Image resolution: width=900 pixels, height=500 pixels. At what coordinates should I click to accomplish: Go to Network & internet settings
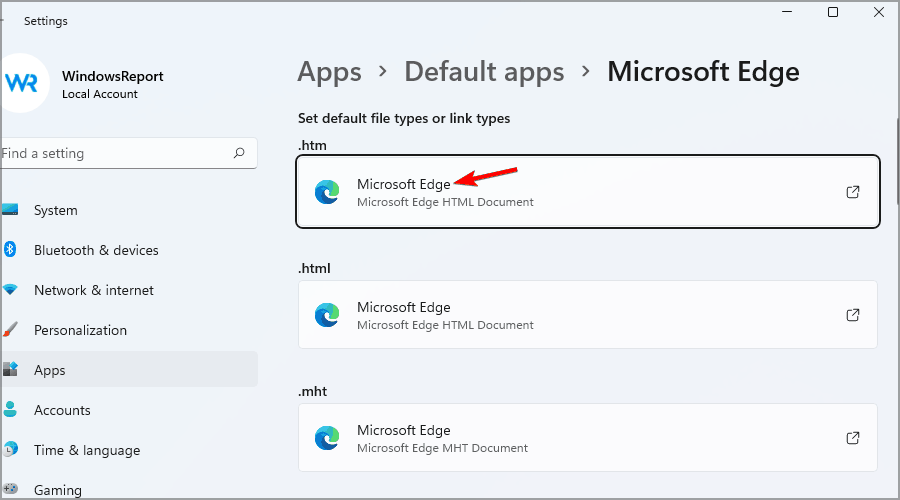94,290
